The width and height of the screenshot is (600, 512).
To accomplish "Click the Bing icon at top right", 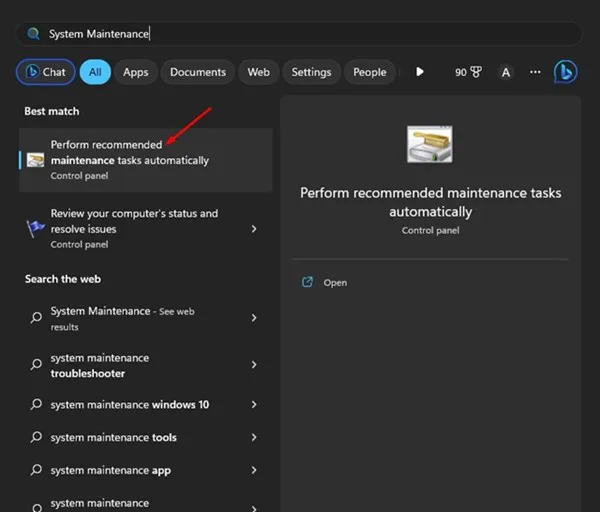I will (x=566, y=72).
